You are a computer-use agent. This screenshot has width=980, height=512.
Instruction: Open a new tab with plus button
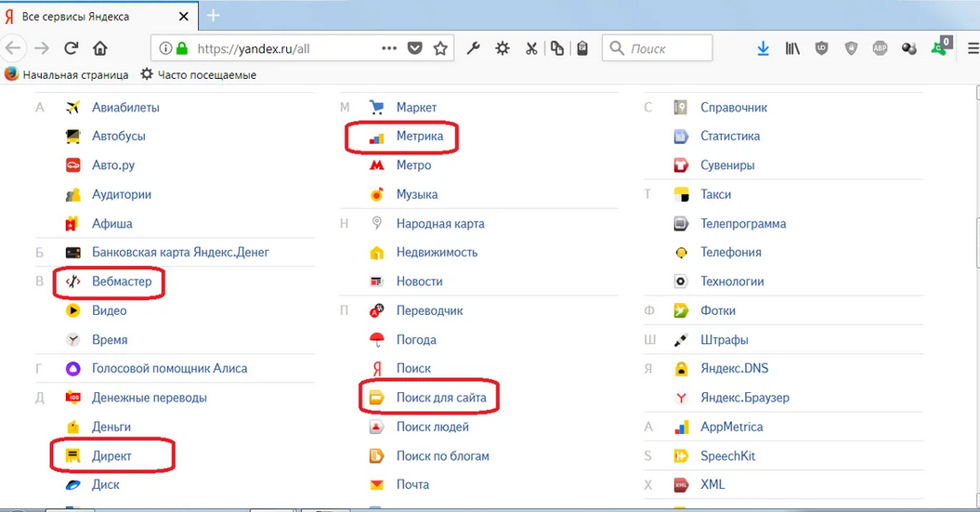click(213, 16)
